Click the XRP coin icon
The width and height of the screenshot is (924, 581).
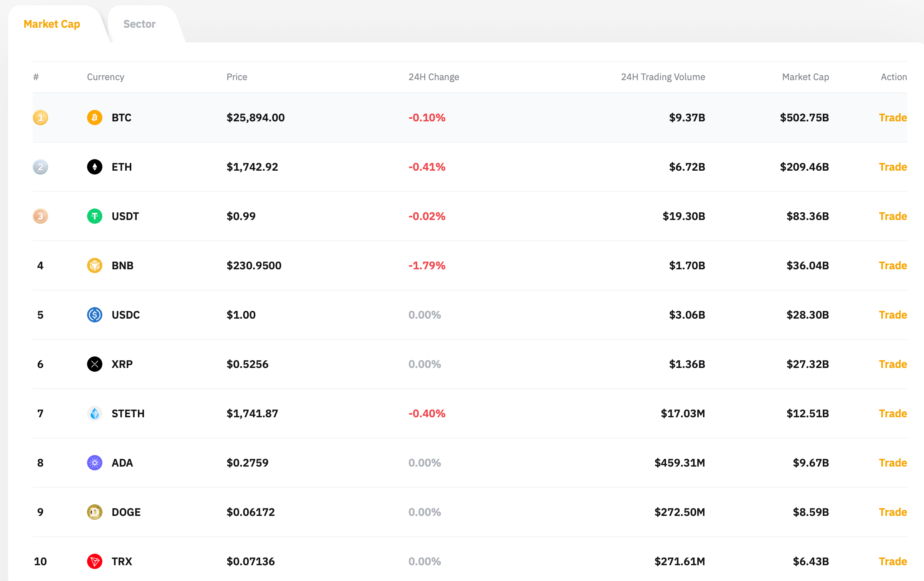point(94,364)
